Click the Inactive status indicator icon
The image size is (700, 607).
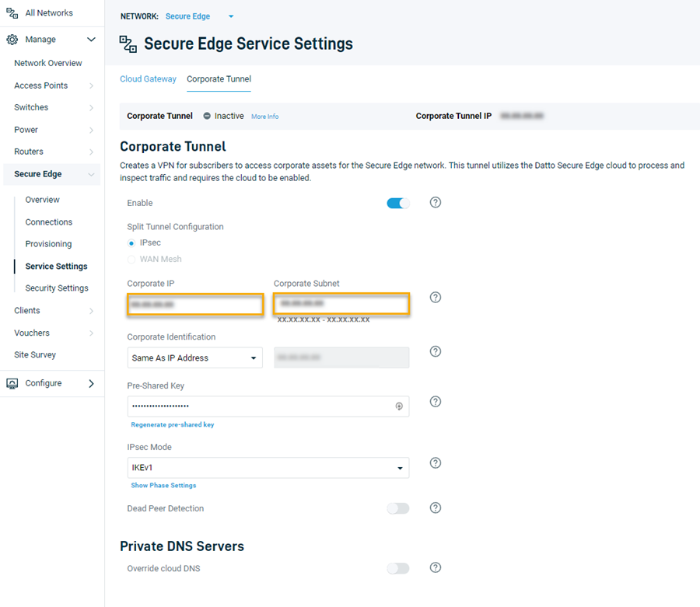point(207,116)
